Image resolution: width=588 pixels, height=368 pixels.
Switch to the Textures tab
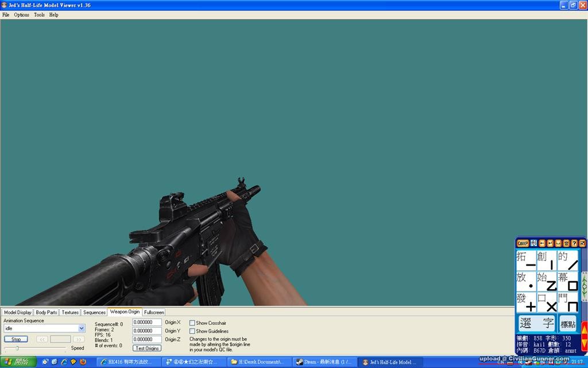(70, 312)
